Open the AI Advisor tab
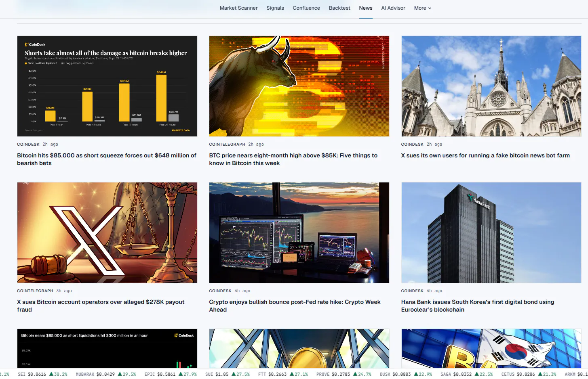The height and width of the screenshot is (379, 588). coord(393,8)
